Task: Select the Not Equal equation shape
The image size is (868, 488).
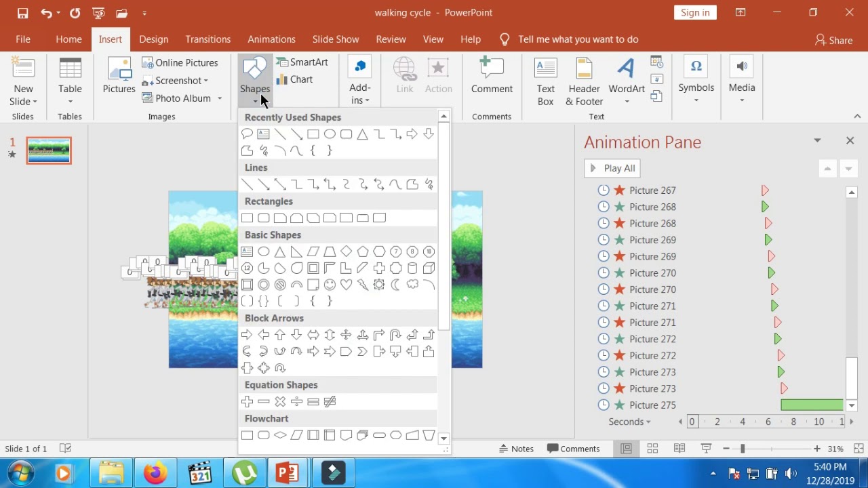Action: tap(330, 401)
